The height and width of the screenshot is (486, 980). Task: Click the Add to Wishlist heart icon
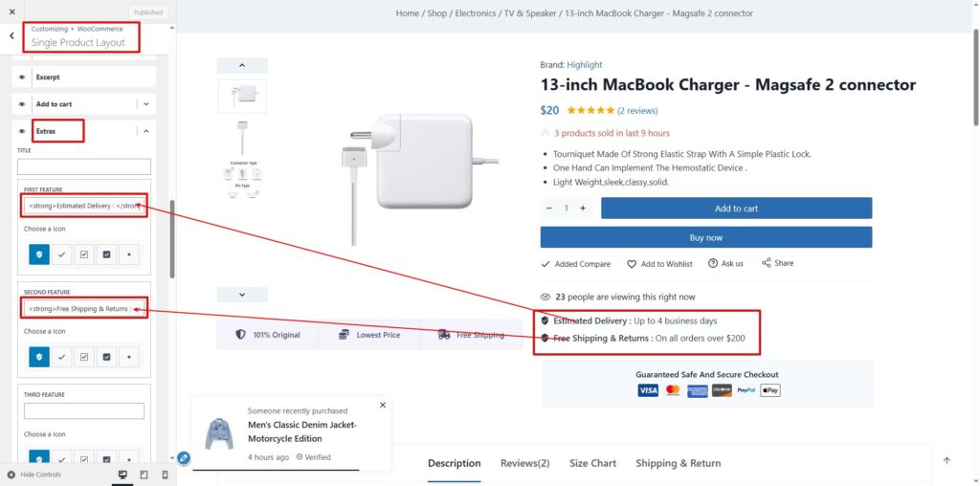[632, 264]
